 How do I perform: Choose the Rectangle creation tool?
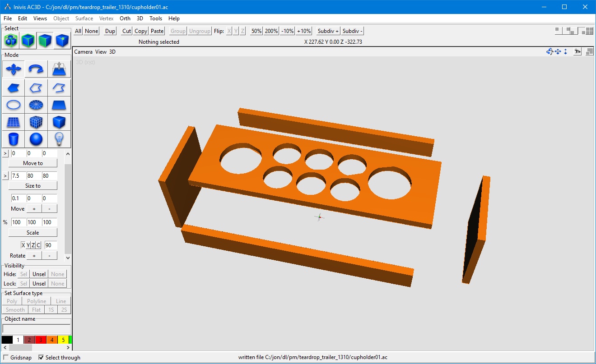coord(59,105)
